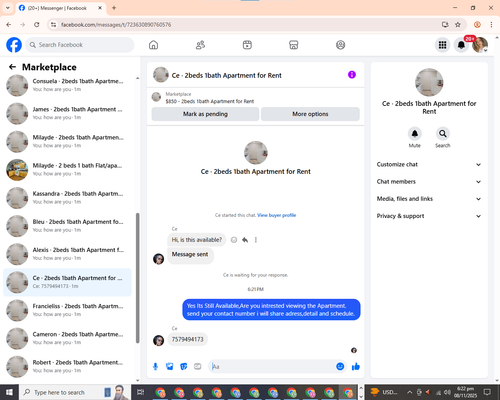
Task: Reply to 'Hi, is this available?' message
Action: (x=245, y=240)
